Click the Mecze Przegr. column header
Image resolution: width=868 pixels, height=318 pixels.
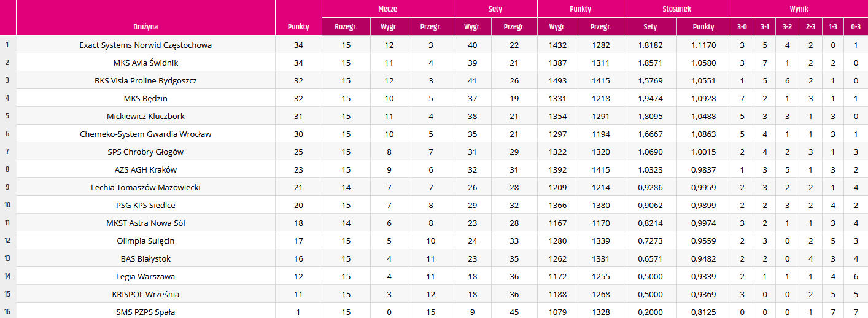(x=430, y=27)
